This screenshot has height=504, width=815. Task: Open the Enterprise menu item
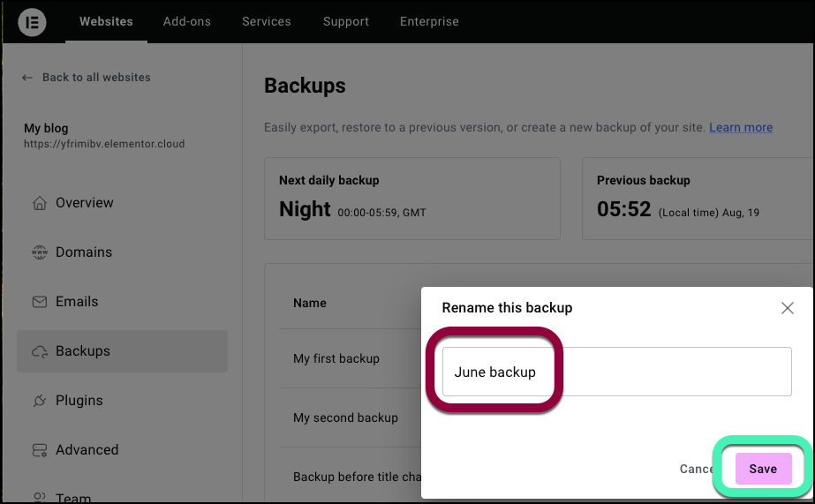coord(429,21)
